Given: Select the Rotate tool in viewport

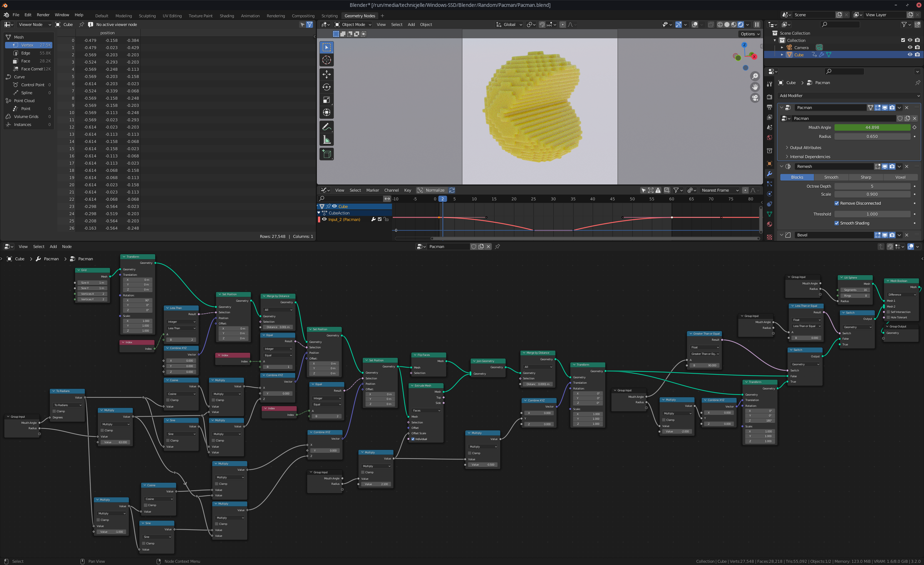Looking at the screenshot, I should click(x=326, y=87).
